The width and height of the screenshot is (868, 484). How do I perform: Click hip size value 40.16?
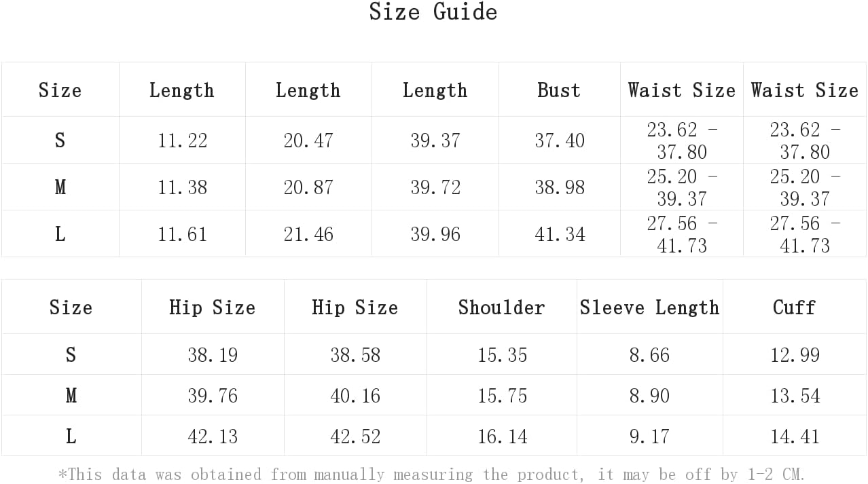click(x=355, y=396)
